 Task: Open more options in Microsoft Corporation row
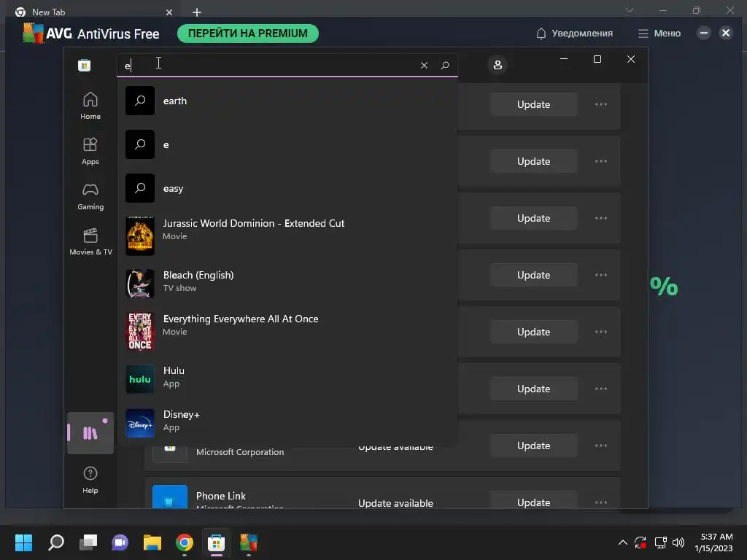[601, 446]
